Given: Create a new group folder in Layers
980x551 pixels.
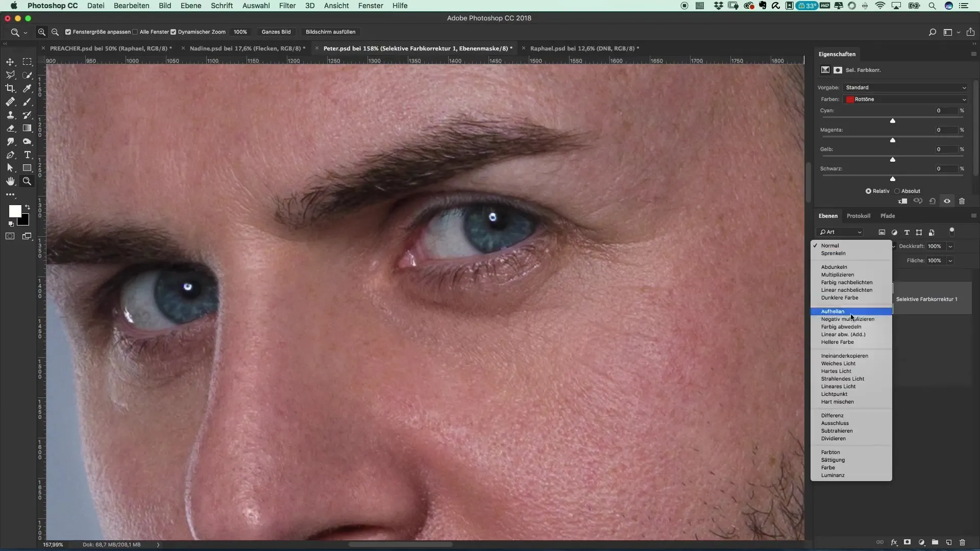Looking at the screenshot, I should [x=935, y=542].
